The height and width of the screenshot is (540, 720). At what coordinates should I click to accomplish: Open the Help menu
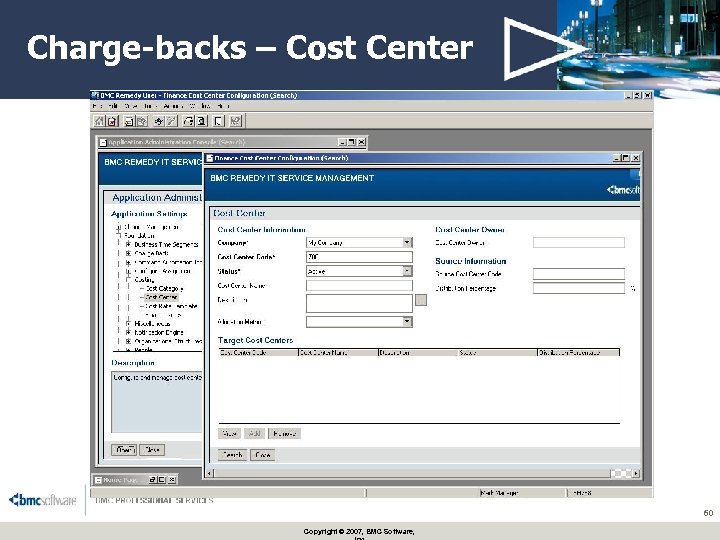point(223,106)
